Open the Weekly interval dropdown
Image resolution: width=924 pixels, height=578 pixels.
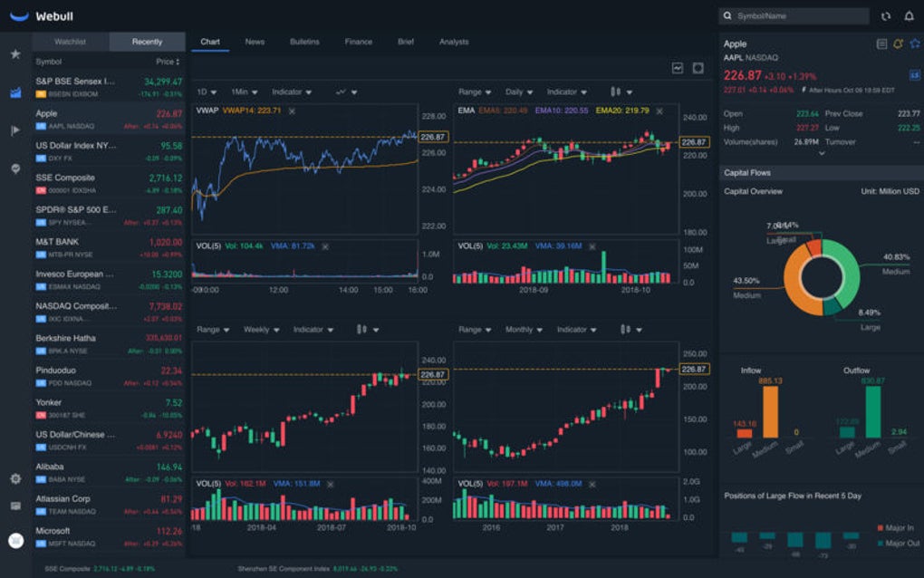(261, 330)
